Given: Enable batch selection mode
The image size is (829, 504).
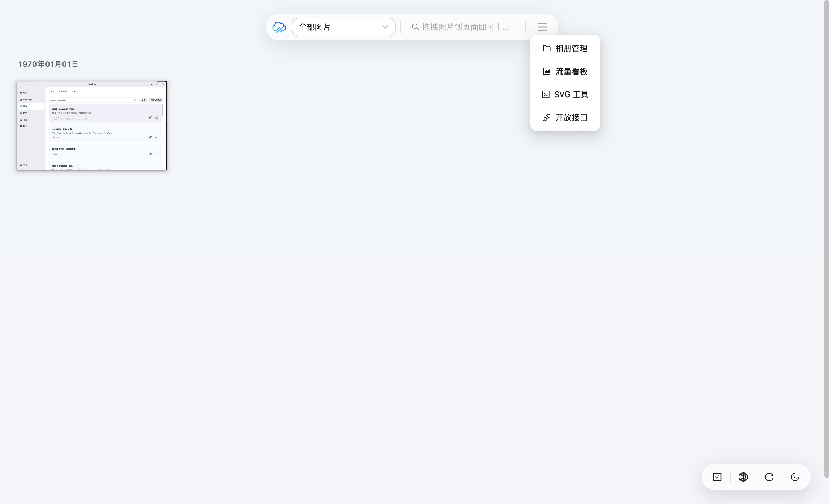Looking at the screenshot, I should (x=717, y=477).
